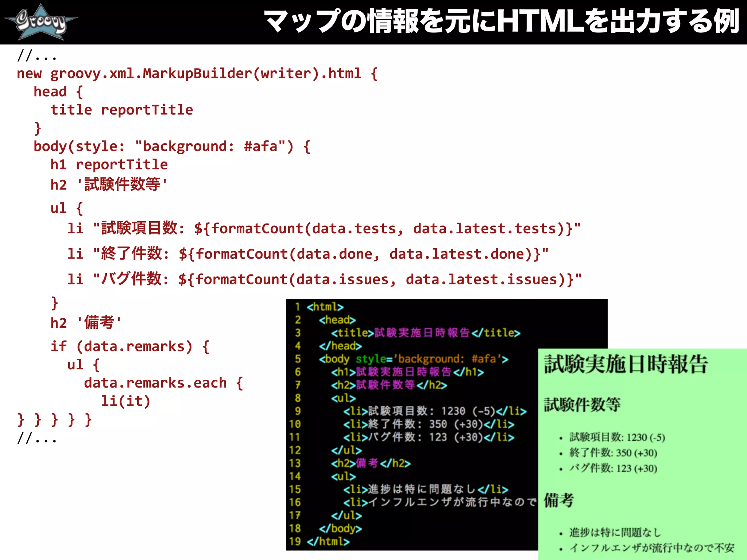Click the slide title 'マップの情報を元にHTMLを出力する例'
The image size is (747, 560).
pos(502,22)
